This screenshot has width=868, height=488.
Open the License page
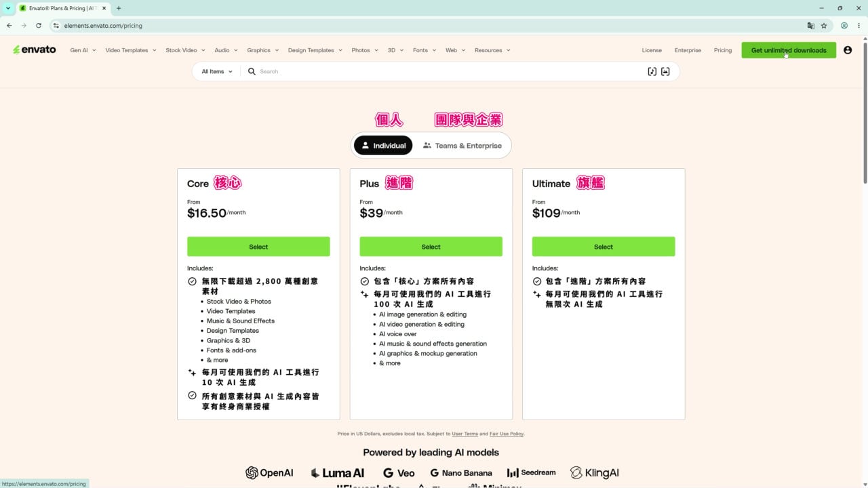click(x=652, y=50)
